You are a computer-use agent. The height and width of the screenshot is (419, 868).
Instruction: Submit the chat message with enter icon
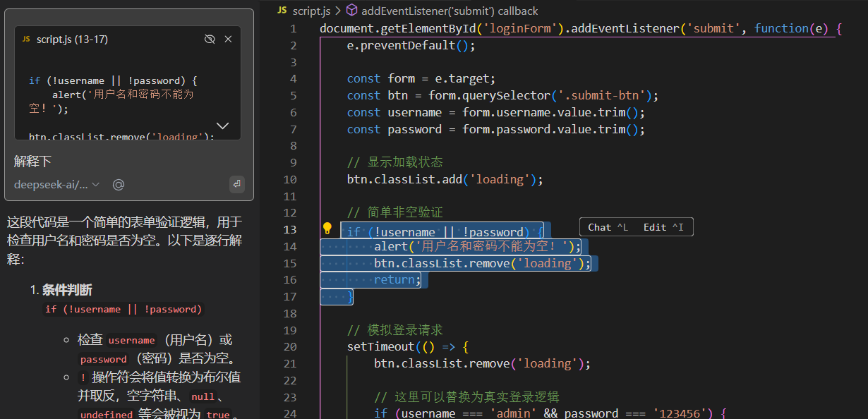point(237,184)
